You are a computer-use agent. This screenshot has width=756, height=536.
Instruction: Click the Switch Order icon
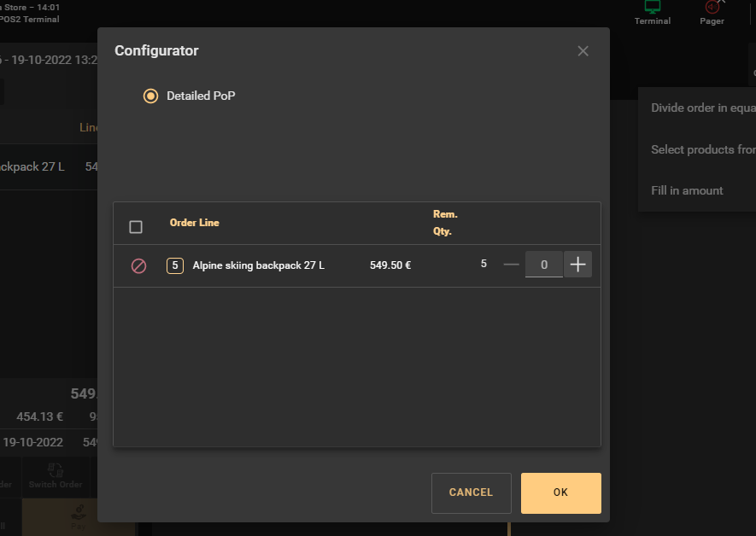(x=56, y=471)
